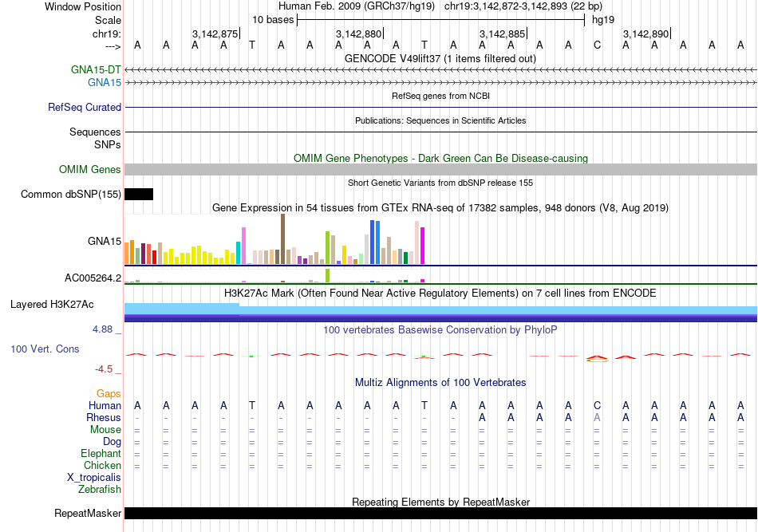758x532 pixels.
Task: Click the black RepeatMasker element bar
Action: pos(440,513)
